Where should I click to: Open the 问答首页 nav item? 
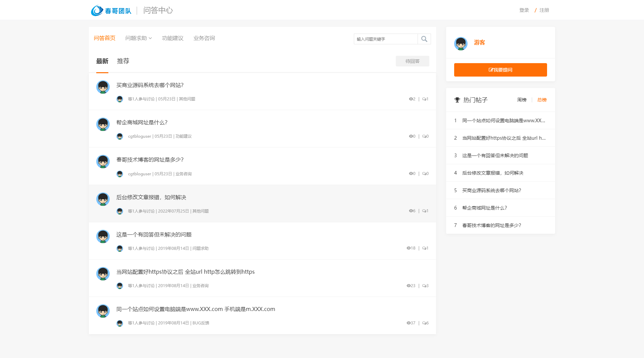pos(105,38)
